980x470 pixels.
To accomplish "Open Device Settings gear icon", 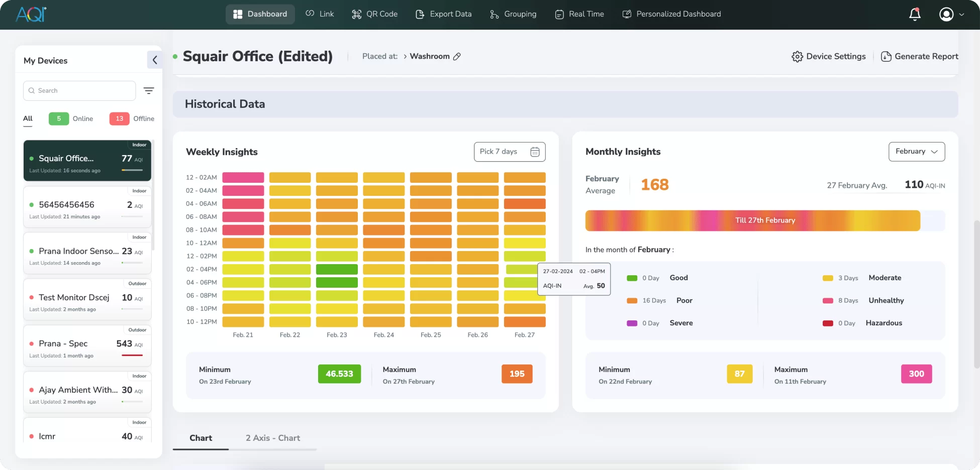I will coord(797,57).
